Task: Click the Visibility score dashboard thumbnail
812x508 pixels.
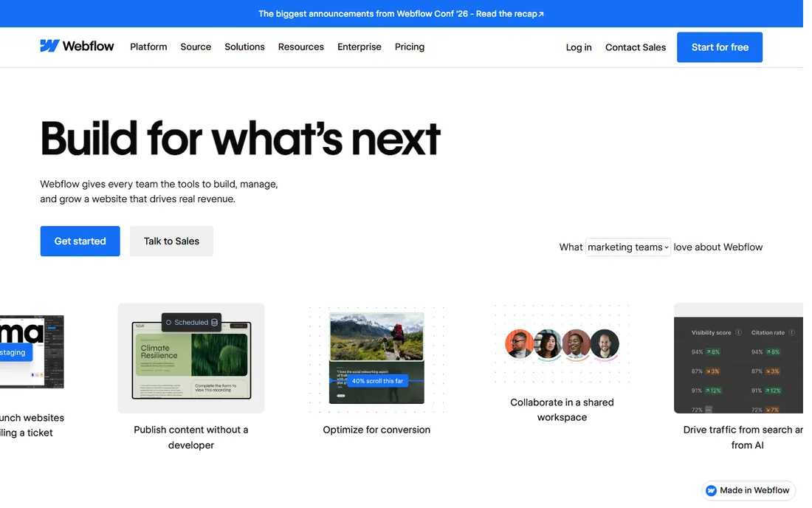Action: (x=738, y=358)
